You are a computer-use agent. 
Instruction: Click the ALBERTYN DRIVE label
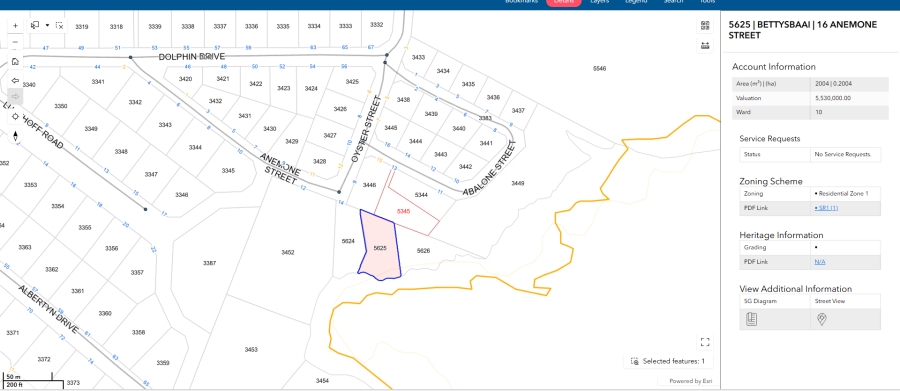pos(49,310)
